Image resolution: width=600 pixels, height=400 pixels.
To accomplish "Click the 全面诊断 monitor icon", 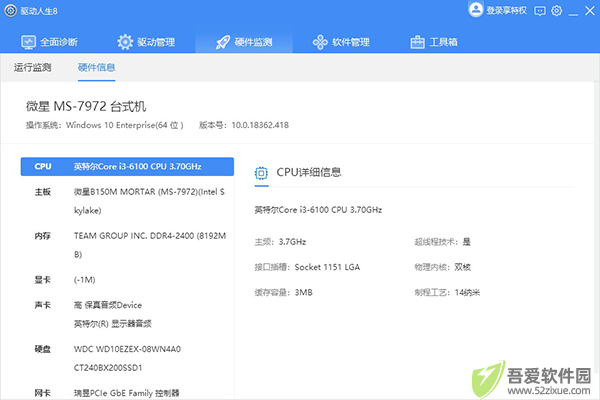I will point(28,42).
